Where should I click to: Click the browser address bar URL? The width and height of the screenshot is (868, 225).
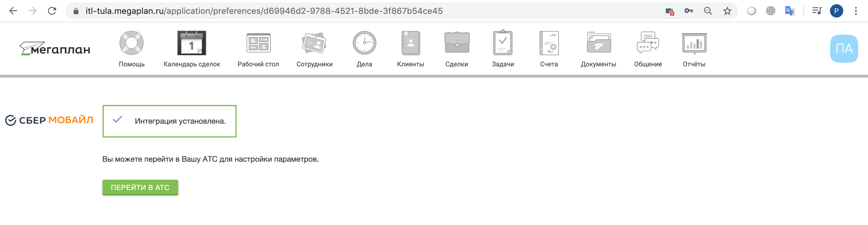click(264, 11)
